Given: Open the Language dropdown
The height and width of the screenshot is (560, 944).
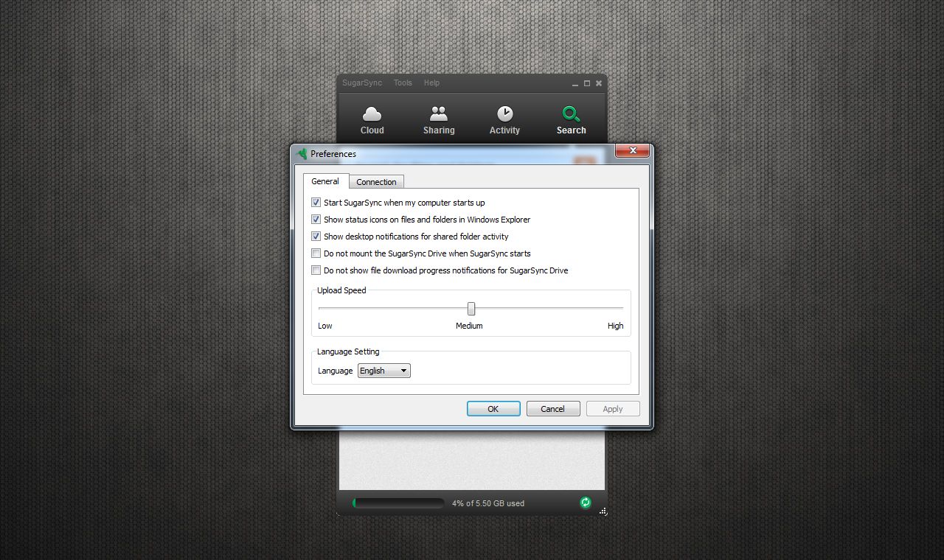Looking at the screenshot, I should [x=383, y=371].
